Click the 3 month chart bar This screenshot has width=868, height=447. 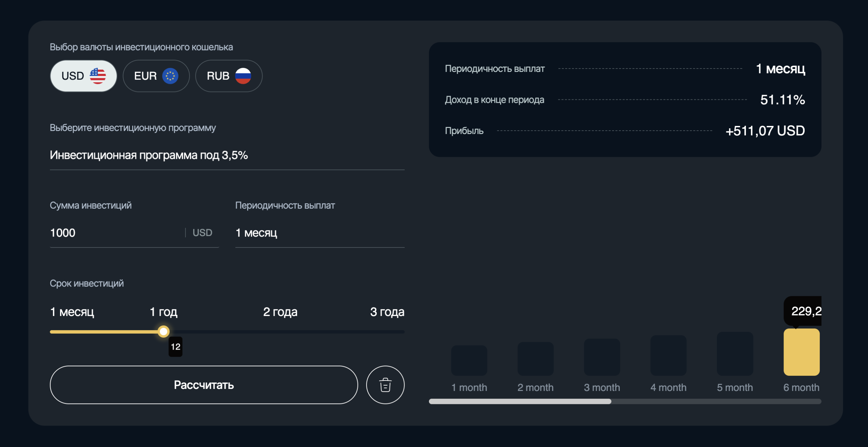click(x=602, y=357)
